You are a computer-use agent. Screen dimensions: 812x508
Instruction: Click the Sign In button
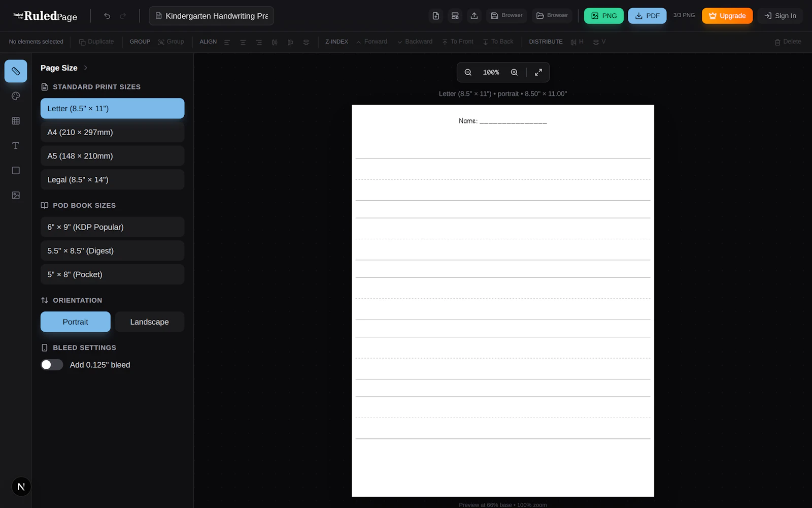point(780,16)
